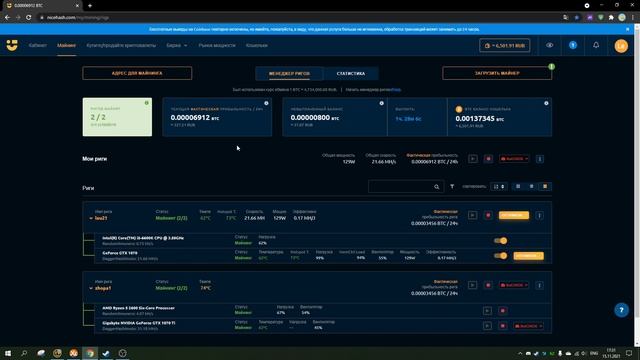Open info icon on BTC wallet balance card
This screenshot has width=640, height=360.
pos(546,103)
